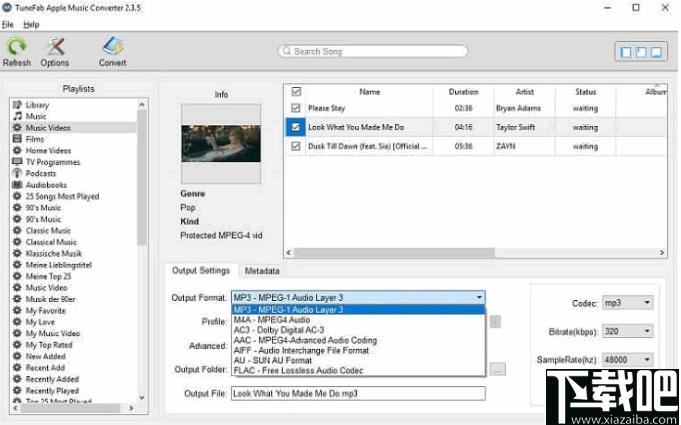The width and height of the screenshot is (681, 425).
Task: Click gear icon beside Meine Top 25
Action: (17, 276)
